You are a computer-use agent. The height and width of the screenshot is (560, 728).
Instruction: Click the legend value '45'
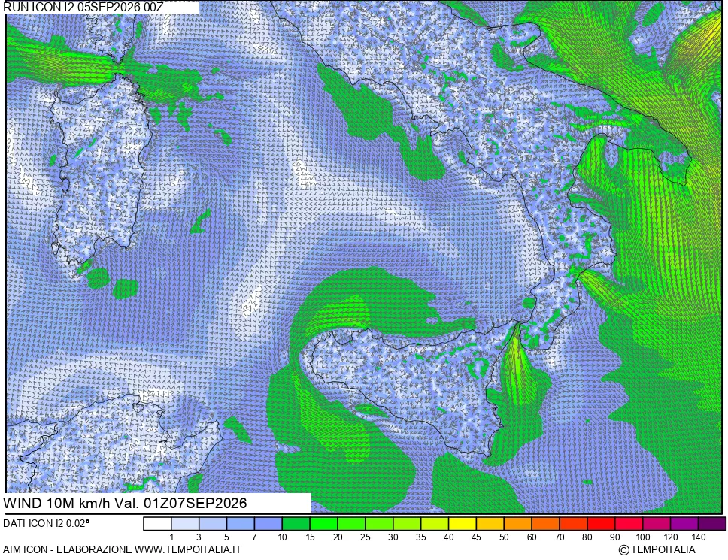click(476, 537)
